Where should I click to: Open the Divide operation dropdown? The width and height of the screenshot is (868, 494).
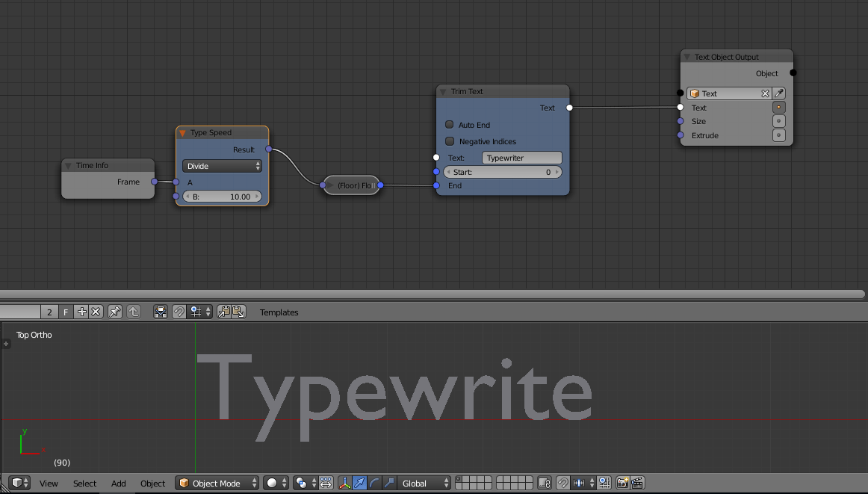click(221, 166)
